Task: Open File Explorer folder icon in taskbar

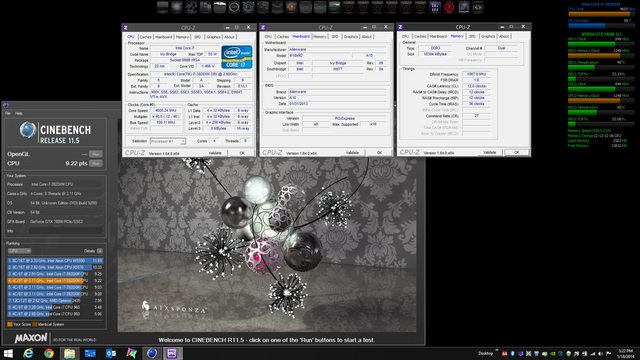Action: [69, 353]
